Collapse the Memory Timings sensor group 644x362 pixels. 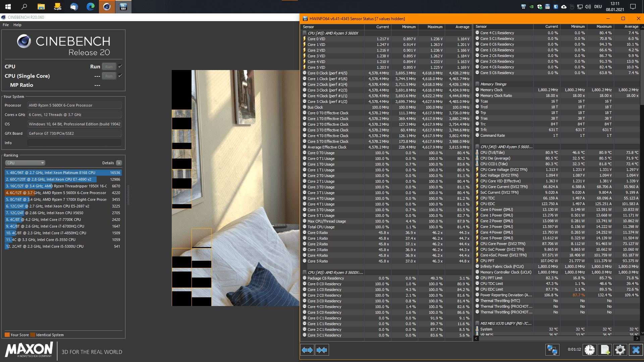pyautogui.click(x=477, y=84)
